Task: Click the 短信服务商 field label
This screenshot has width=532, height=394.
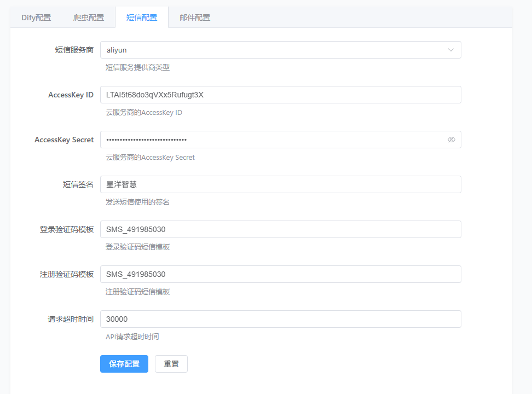Action: [74, 50]
